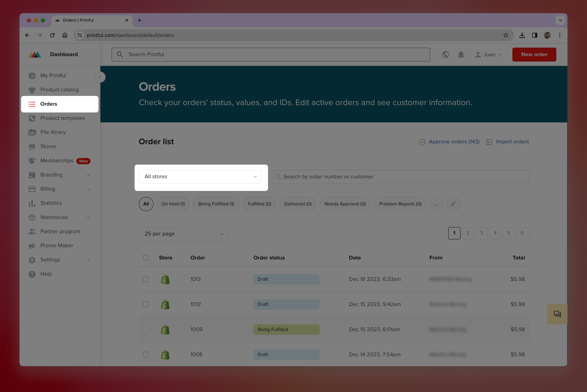The image size is (587, 392).
Task: Open the 25 per page dropdown
Action: [183, 234]
